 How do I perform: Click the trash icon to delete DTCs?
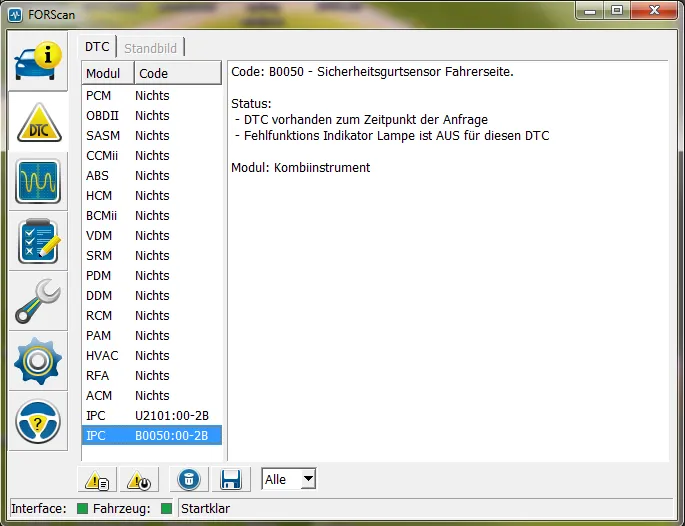(187, 480)
